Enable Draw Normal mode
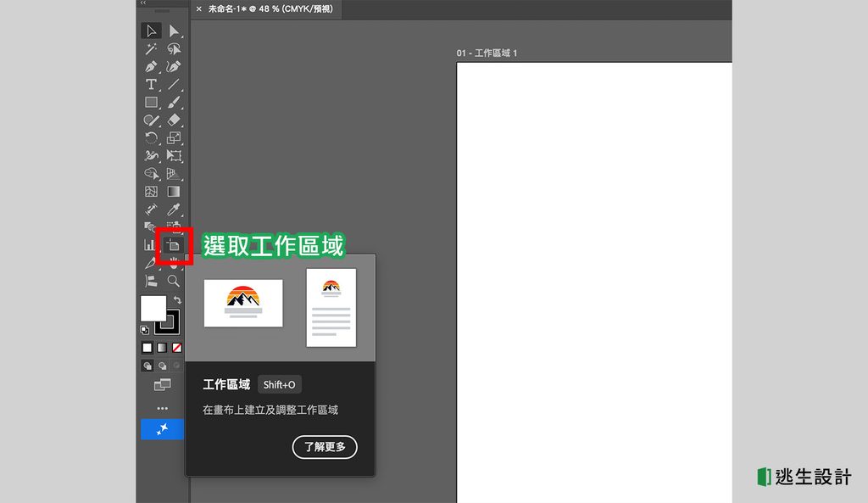 point(147,366)
